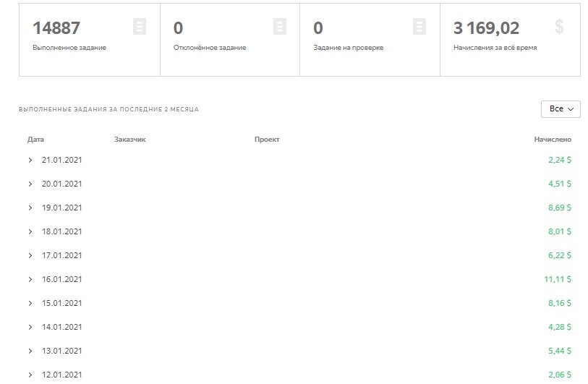Screen dimensions: 588x384
Task: Click the 'Выполненное задание' label
Action: click(69, 48)
